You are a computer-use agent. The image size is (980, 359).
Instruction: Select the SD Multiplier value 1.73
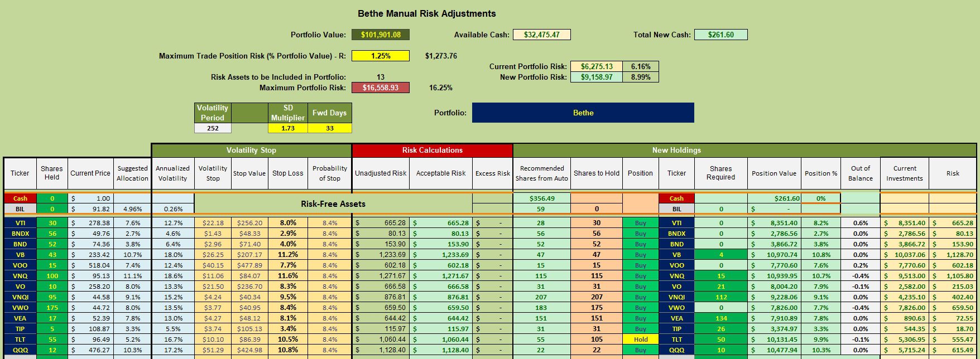(288, 128)
